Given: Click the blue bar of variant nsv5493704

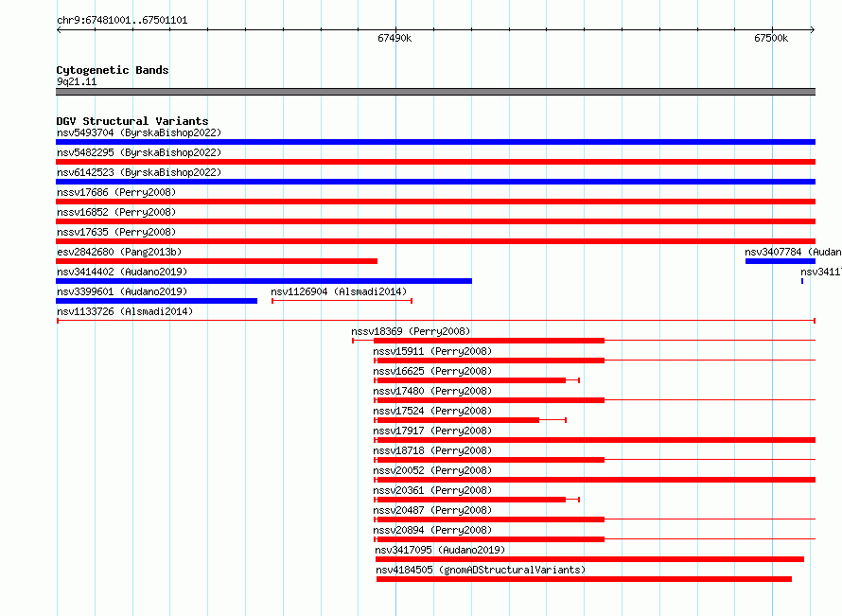Looking at the screenshot, I should (x=435, y=142).
